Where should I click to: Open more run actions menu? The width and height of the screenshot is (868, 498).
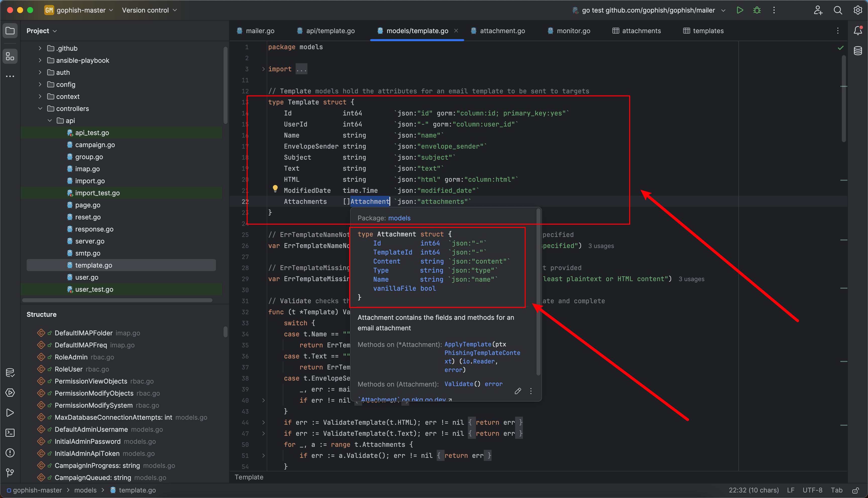[x=774, y=10]
